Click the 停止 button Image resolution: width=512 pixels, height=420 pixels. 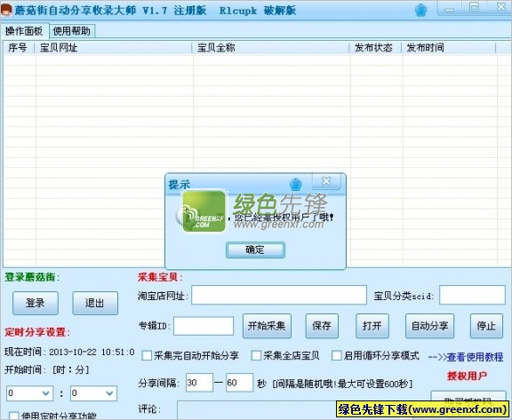pos(486,326)
